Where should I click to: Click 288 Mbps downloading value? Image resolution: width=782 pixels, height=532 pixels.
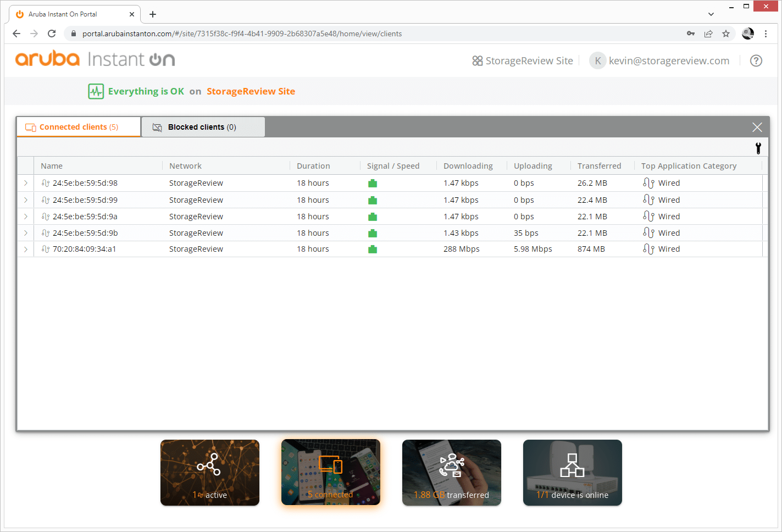(462, 249)
